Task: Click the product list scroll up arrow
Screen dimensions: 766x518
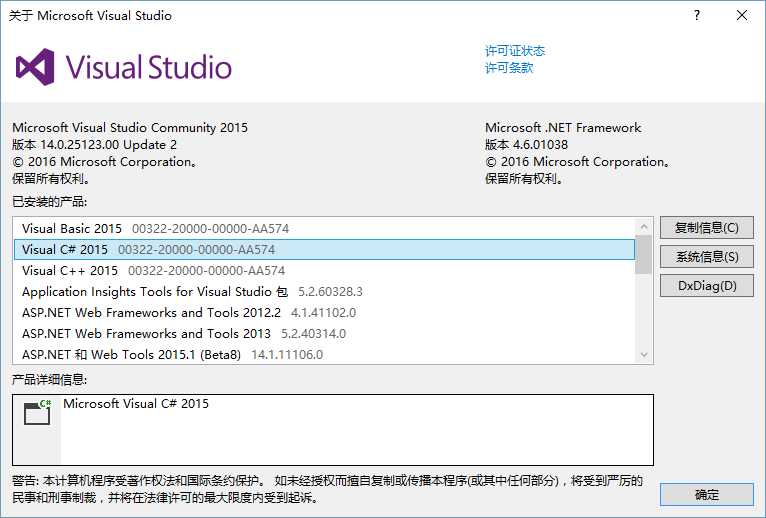Action: pos(643,227)
